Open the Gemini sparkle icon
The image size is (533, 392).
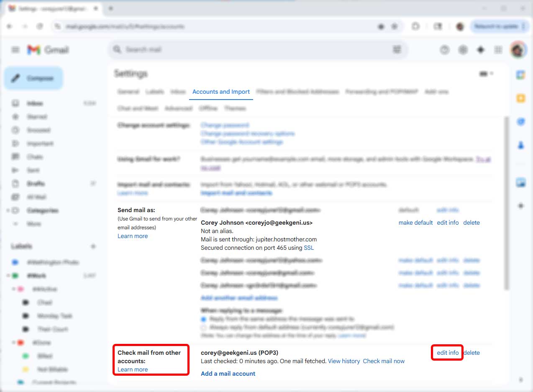coord(481,50)
